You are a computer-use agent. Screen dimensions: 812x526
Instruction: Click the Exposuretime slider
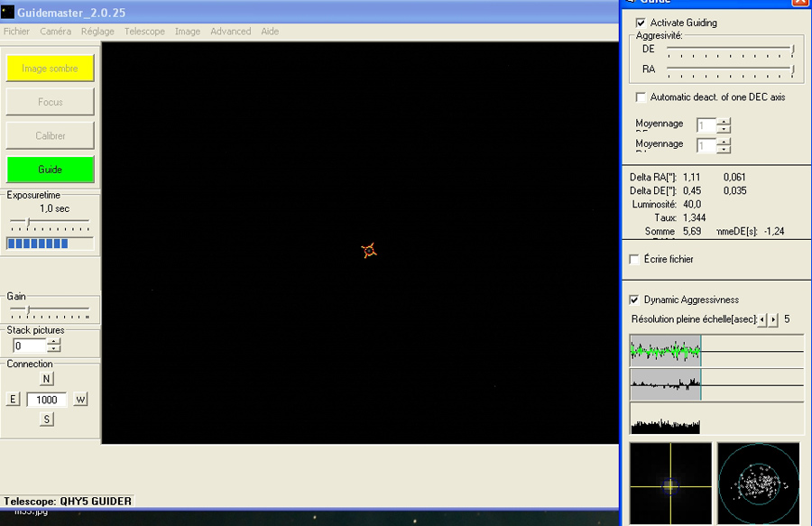click(50, 224)
